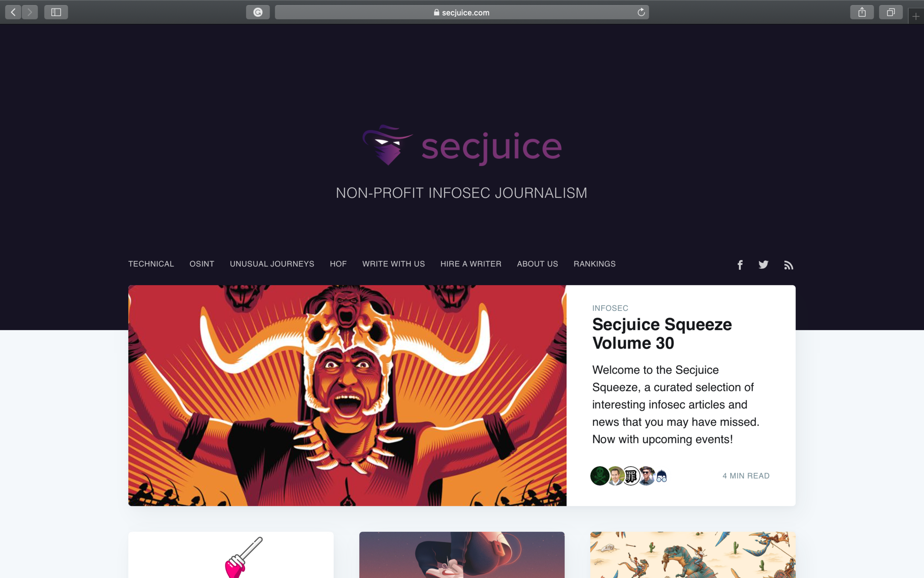This screenshot has width=924, height=578.
Task: Open the OSINT menu section
Action: pos(202,264)
